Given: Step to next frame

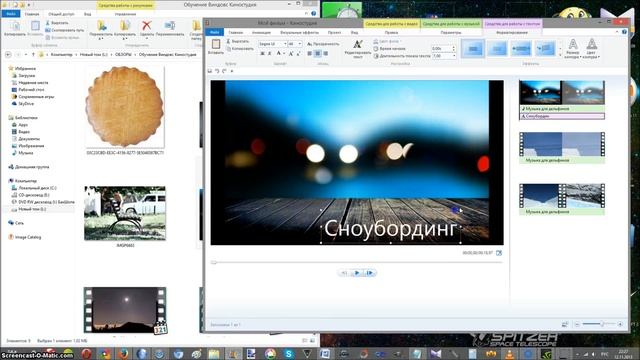Looking at the screenshot, I should click(370, 273).
